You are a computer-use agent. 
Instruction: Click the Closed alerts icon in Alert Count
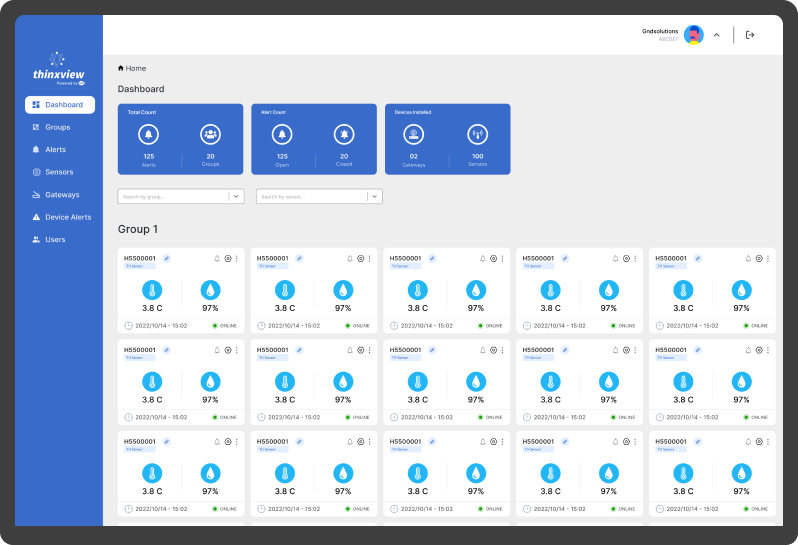click(x=344, y=134)
